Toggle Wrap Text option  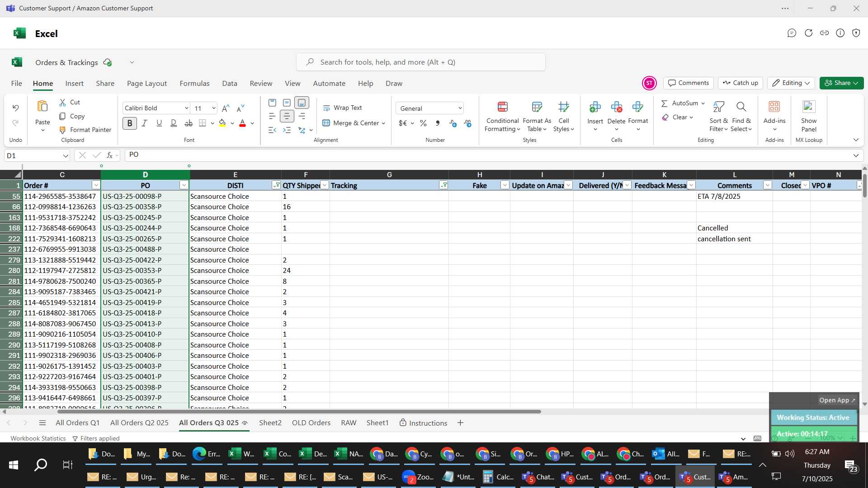tap(342, 108)
